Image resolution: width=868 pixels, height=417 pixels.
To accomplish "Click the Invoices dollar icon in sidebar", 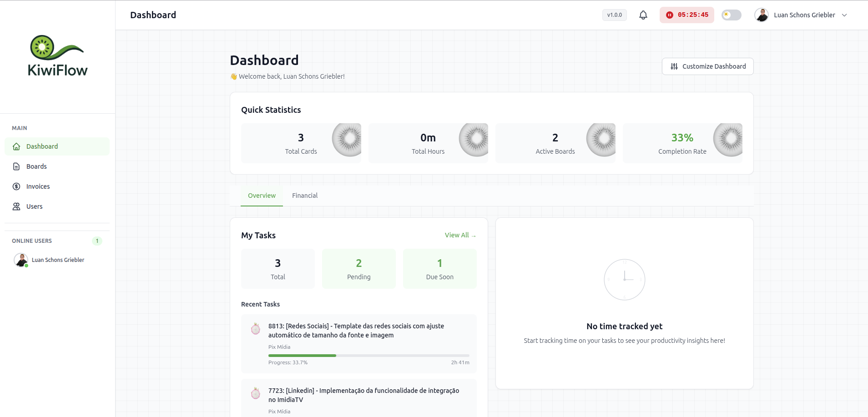I will pyautogui.click(x=16, y=186).
